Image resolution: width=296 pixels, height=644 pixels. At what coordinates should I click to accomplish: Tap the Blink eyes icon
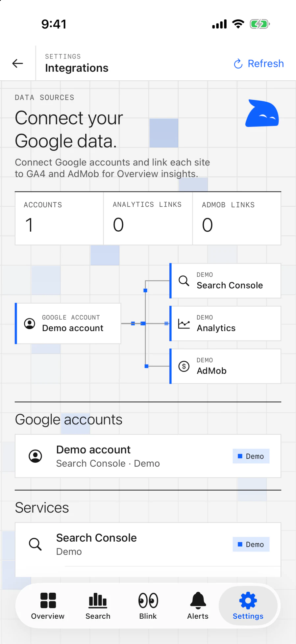148,600
